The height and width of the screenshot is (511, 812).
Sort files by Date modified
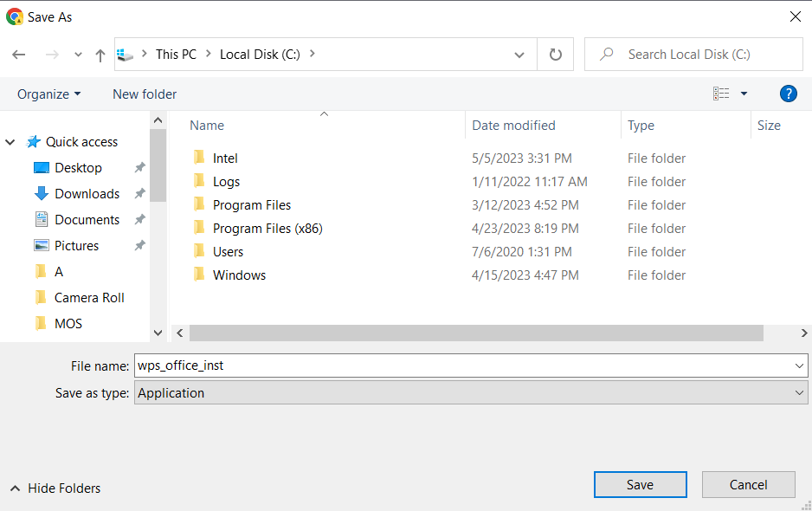click(x=513, y=125)
